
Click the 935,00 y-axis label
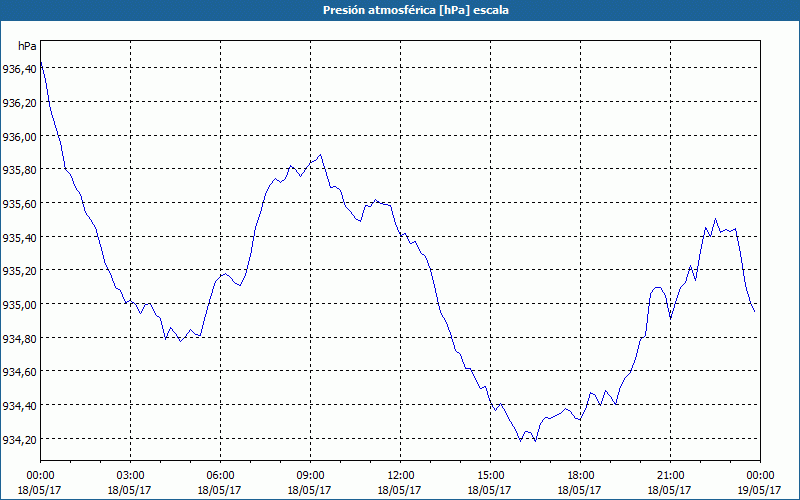click(20, 305)
